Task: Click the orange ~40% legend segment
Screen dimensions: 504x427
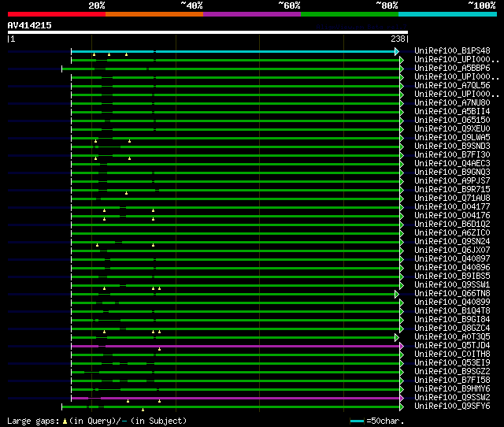Action: pyautogui.click(x=154, y=14)
